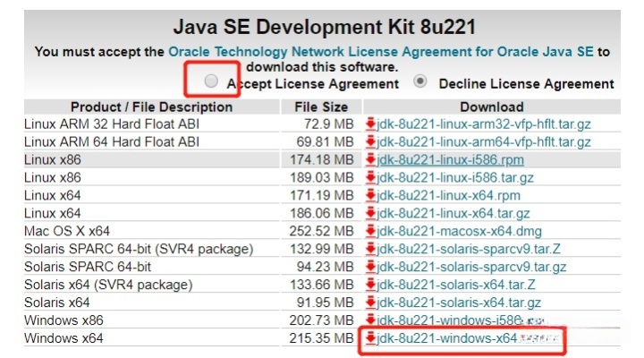Download jdk-8u221-linux-i586.tar.gz
The width and height of the screenshot is (644, 358).
(454, 177)
